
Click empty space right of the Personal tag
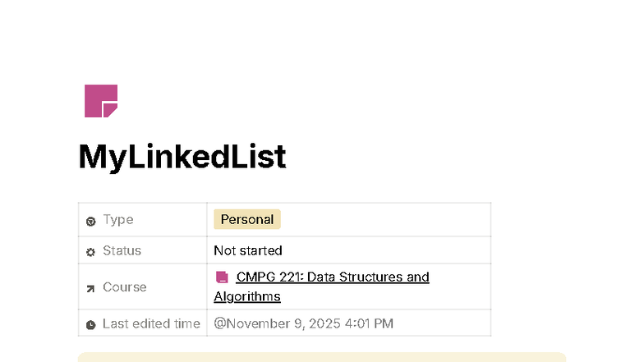[x=386, y=219]
